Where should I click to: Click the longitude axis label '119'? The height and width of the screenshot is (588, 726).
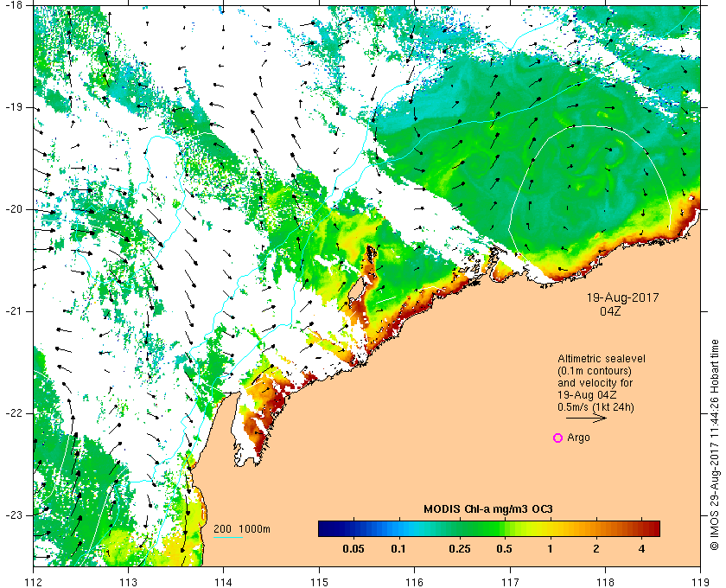click(701, 582)
